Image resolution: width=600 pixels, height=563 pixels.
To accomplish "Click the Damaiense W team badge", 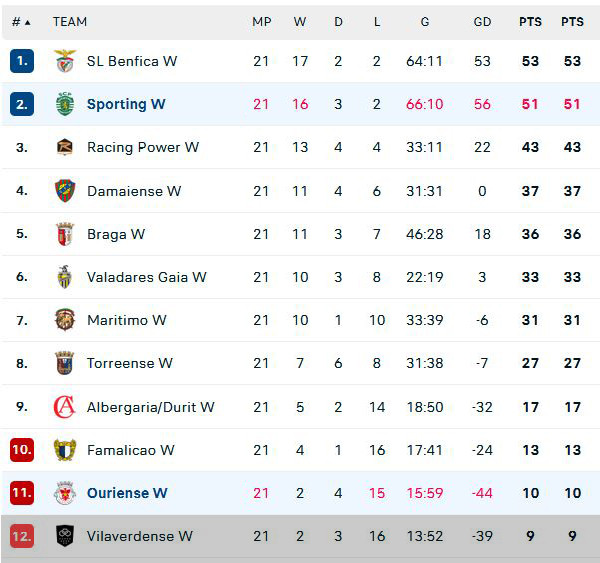I will pos(65,190).
